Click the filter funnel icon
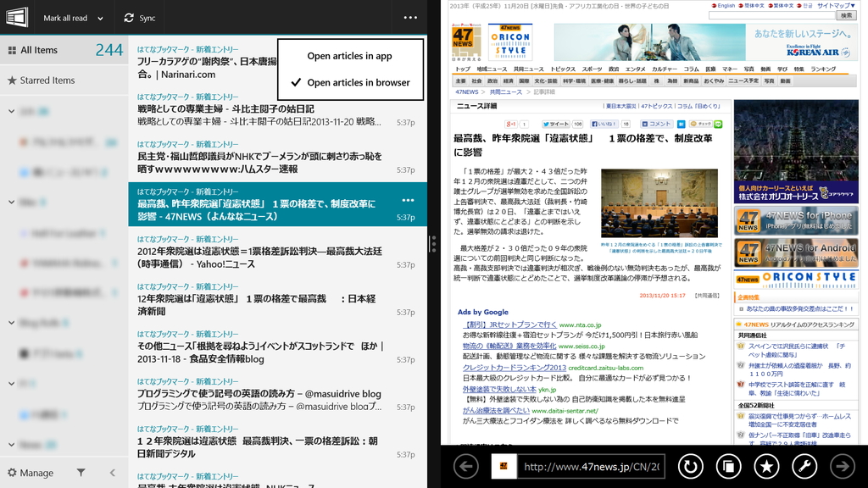Viewport: 868px width, 488px height. click(81, 473)
